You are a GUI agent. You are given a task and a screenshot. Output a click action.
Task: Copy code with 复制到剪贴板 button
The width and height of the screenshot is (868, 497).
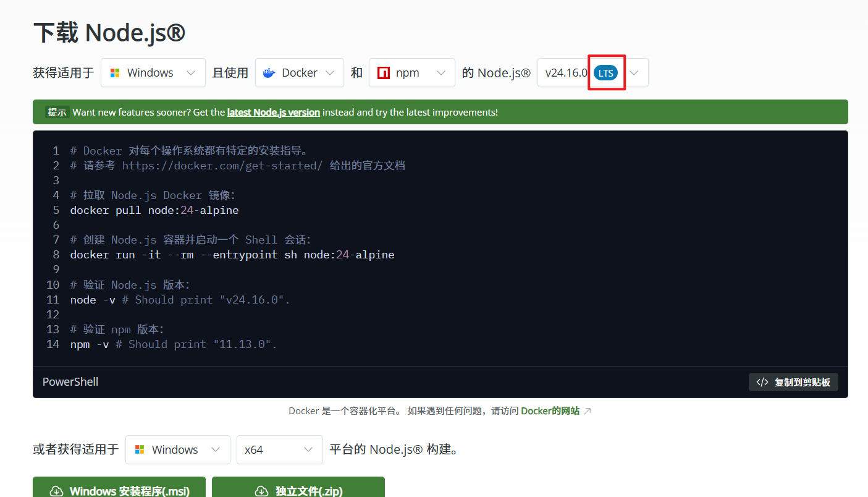(793, 382)
